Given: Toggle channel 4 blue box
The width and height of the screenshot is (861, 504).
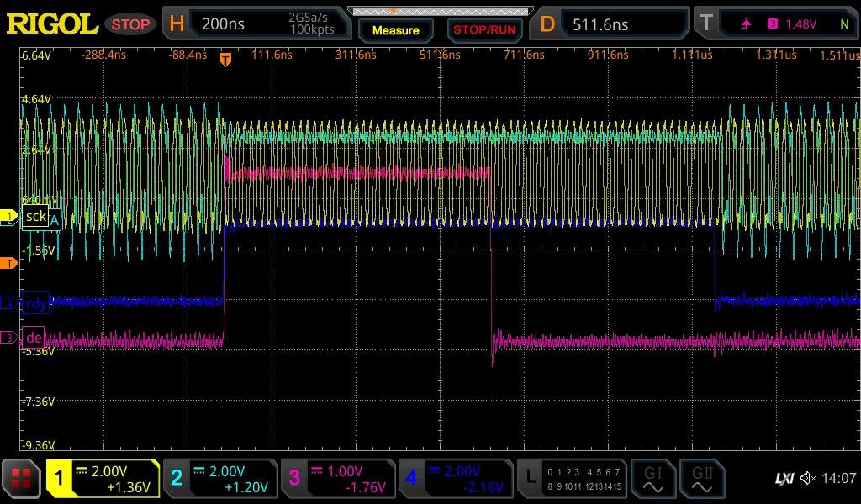Looking at the screenshot, I should click(456, 479).
